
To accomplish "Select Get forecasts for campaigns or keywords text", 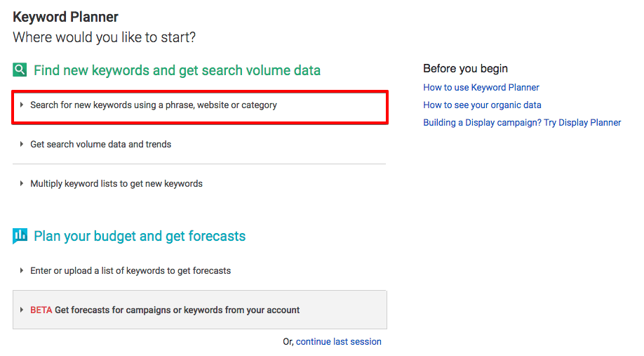I will (x=177, y=310).
